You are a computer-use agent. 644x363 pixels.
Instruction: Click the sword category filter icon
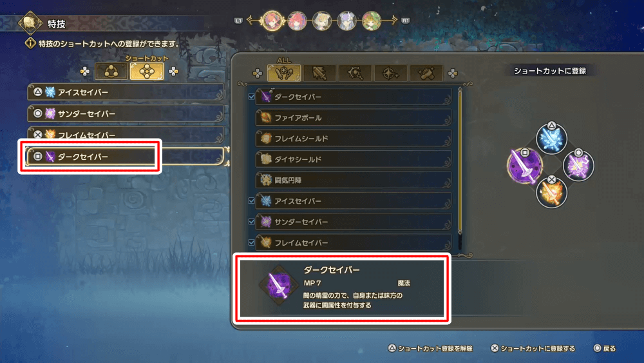coord(319,74)
